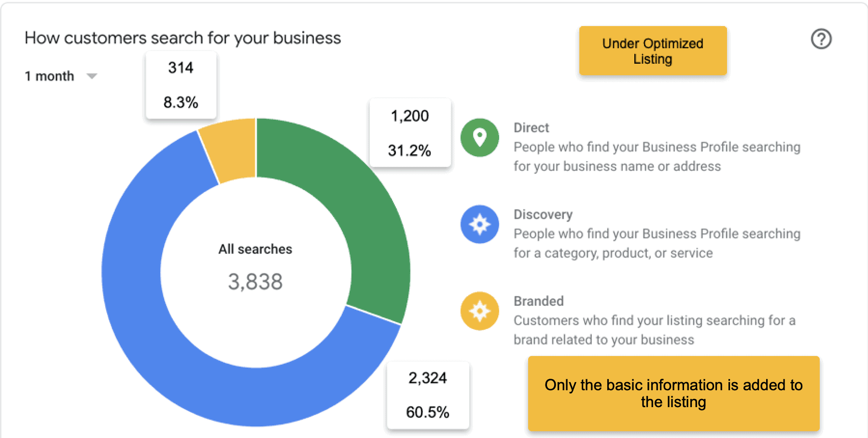Click the 1,200 direct searches tooltip
This screenshot has height=438, width=868.
point(410,133)
